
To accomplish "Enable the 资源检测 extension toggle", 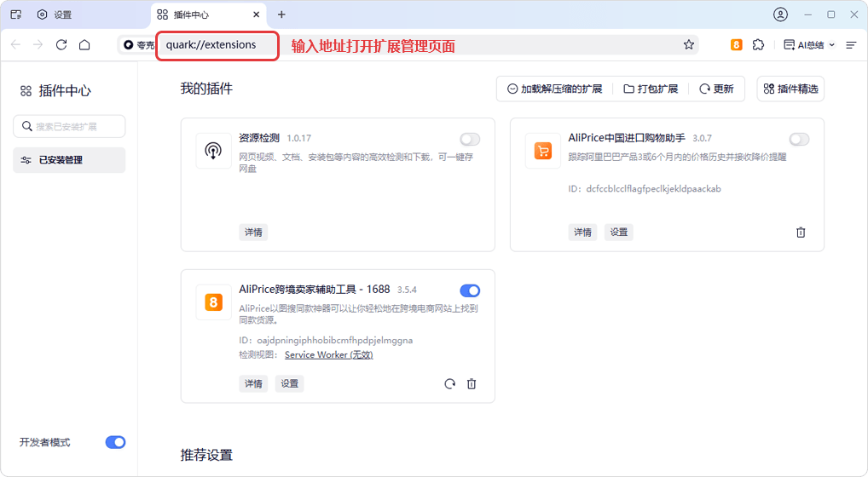I will pos(470,139).
